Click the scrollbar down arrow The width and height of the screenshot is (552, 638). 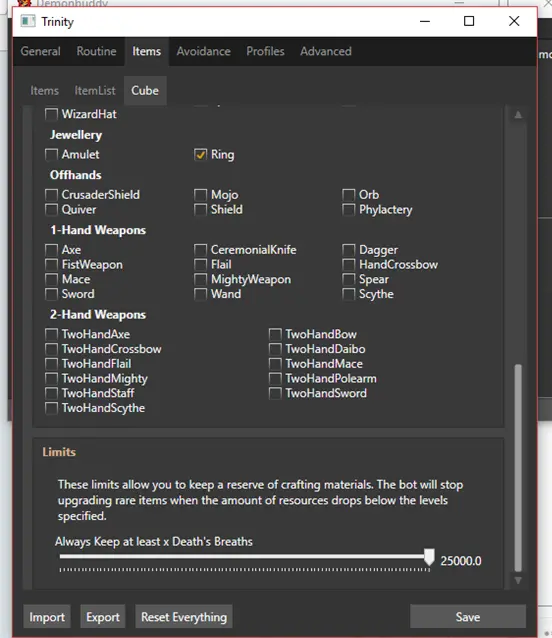tap(518, 581)
